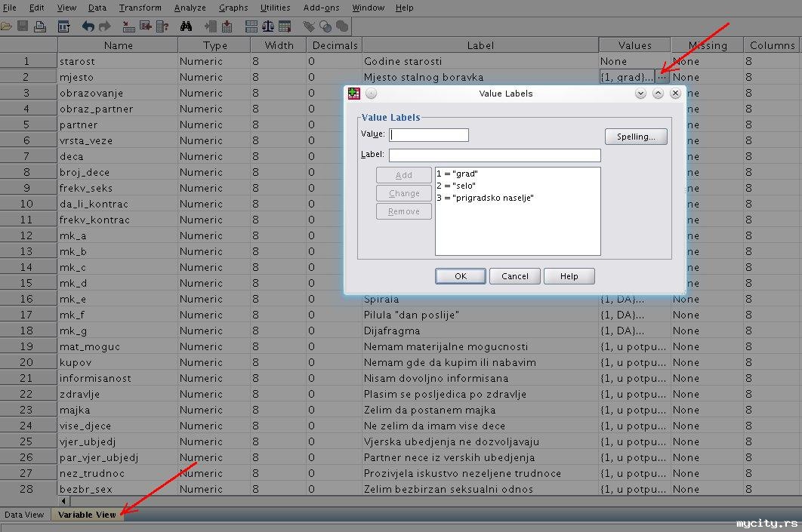Select the starost variable name cell
802x532 pixels.
tap(118, 61)
